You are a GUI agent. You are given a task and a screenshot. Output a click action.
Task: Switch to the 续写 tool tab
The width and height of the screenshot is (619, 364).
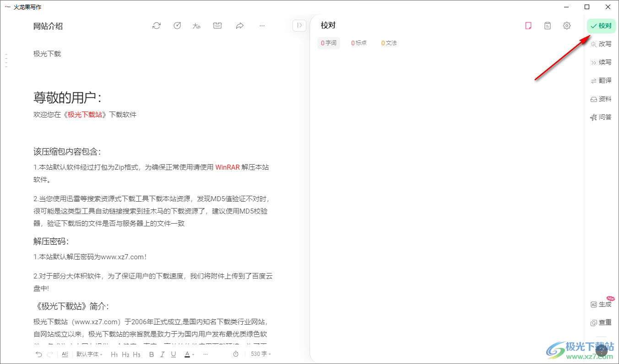click(x=601, y=62)
